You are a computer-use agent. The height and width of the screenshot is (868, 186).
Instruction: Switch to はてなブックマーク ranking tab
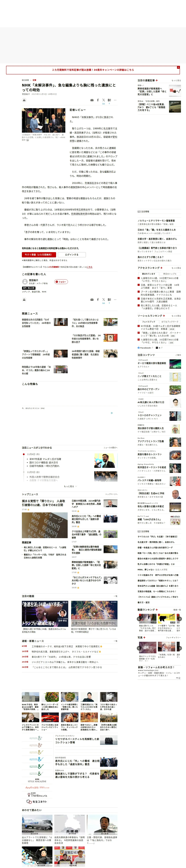coord(170,322)
